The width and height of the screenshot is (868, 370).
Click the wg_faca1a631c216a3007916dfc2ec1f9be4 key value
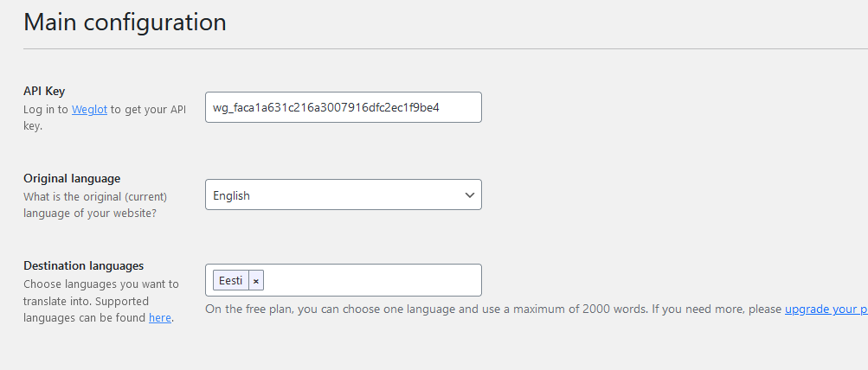click(x=326, y=107)
